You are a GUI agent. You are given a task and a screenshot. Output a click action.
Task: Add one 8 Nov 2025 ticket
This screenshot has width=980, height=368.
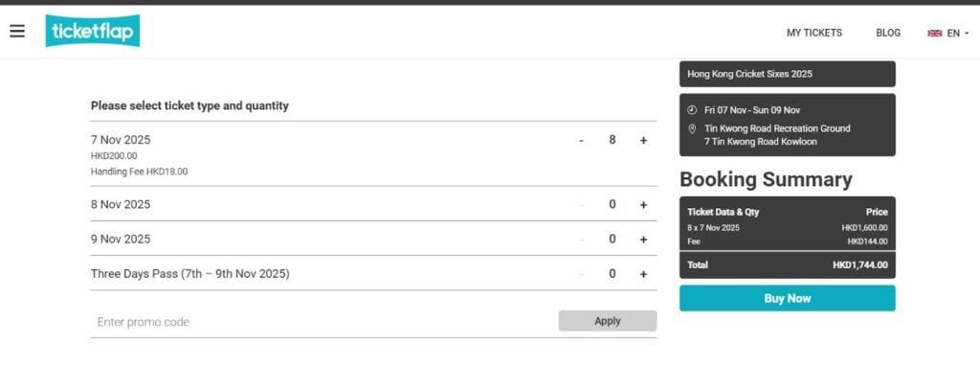click(x=643, y=205)
